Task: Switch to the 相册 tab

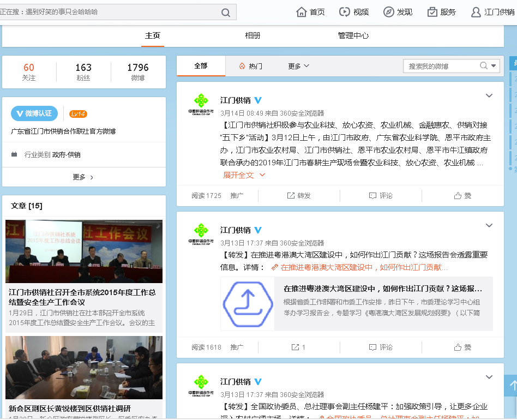Action: click(x=253, y=35)
